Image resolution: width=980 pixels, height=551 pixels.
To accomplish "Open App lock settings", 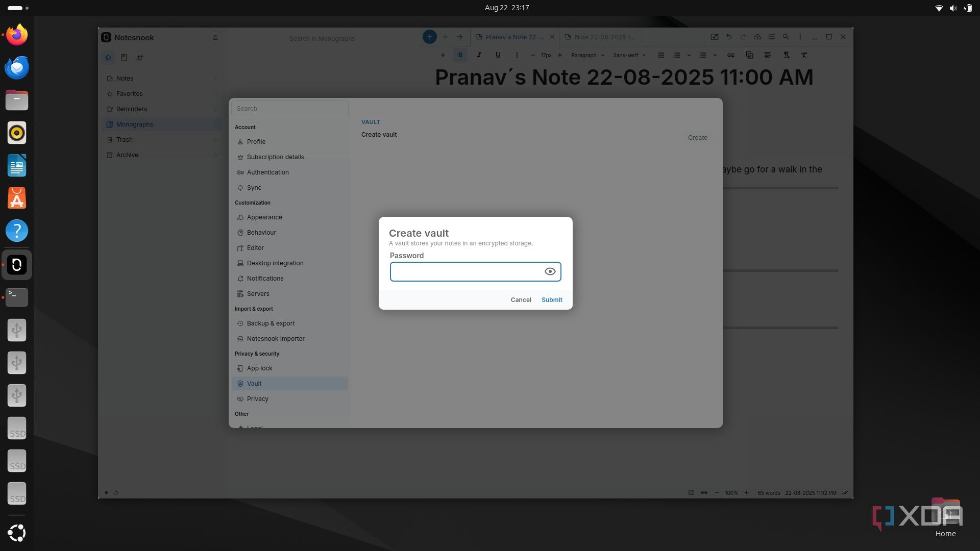I will [289, 368].
